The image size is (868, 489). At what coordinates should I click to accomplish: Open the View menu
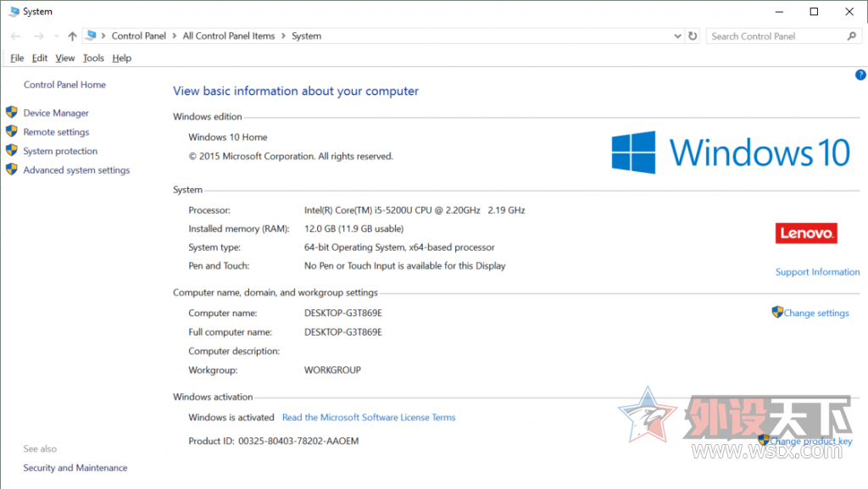[64, 58]
